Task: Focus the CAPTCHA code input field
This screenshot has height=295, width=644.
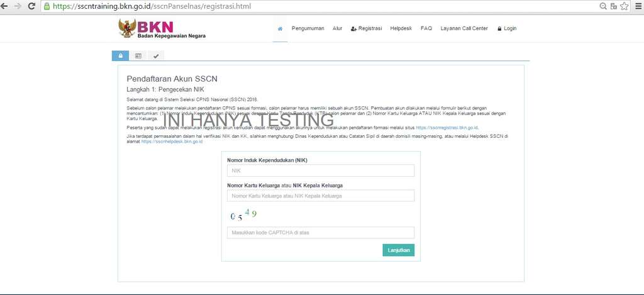Action: tap(320, 233)
